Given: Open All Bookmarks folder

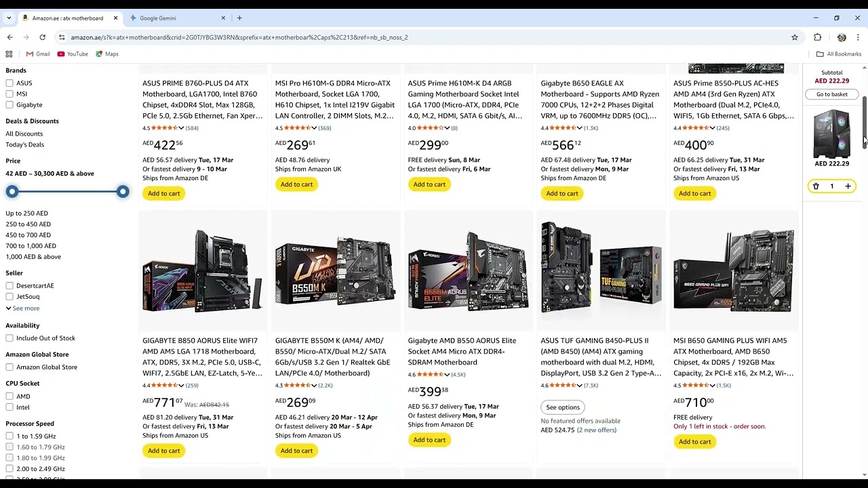Looking at the screenshot, I should [x=839, y=54].
